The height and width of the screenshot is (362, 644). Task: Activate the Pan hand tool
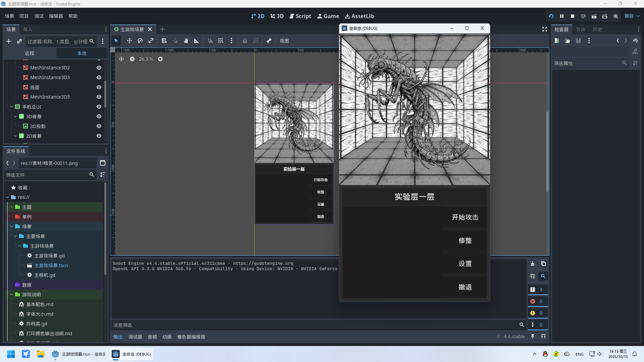pyautogui.click(x=186, y=41)
